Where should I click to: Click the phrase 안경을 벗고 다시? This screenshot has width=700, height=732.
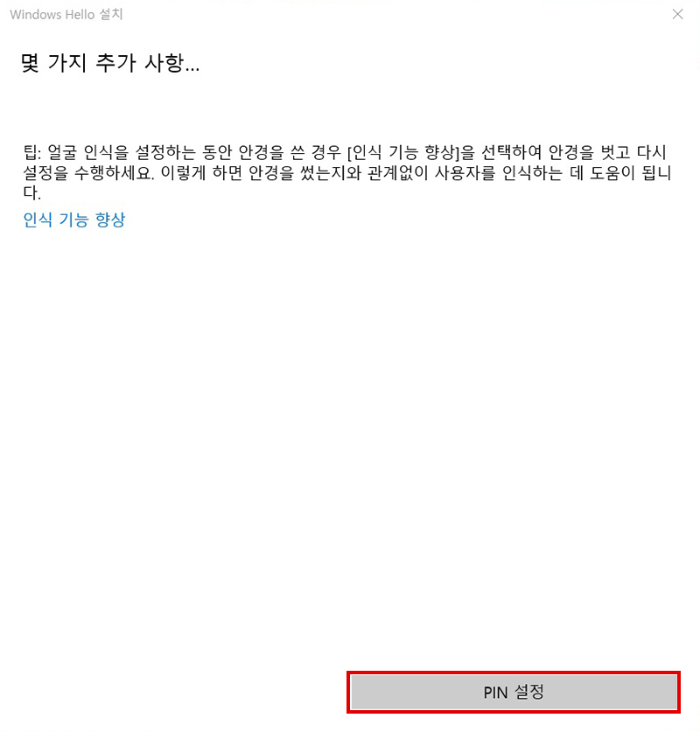[x=607, y=152]
